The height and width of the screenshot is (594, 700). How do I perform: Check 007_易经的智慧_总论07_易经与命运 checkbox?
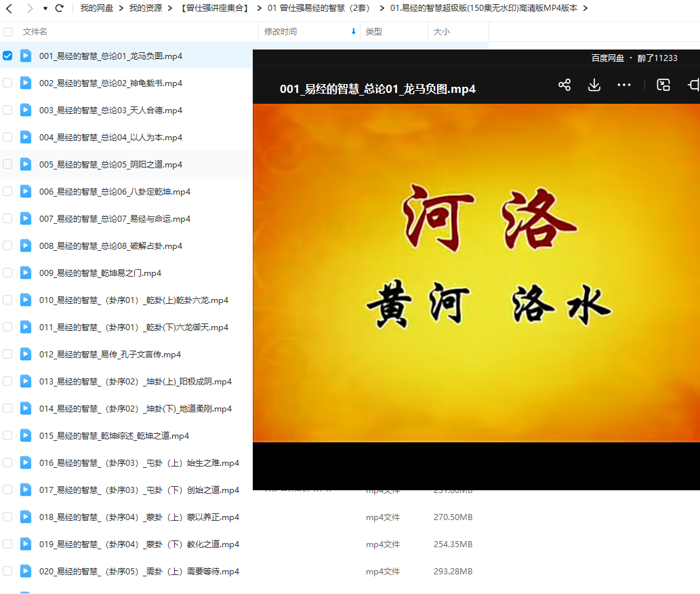7,218
